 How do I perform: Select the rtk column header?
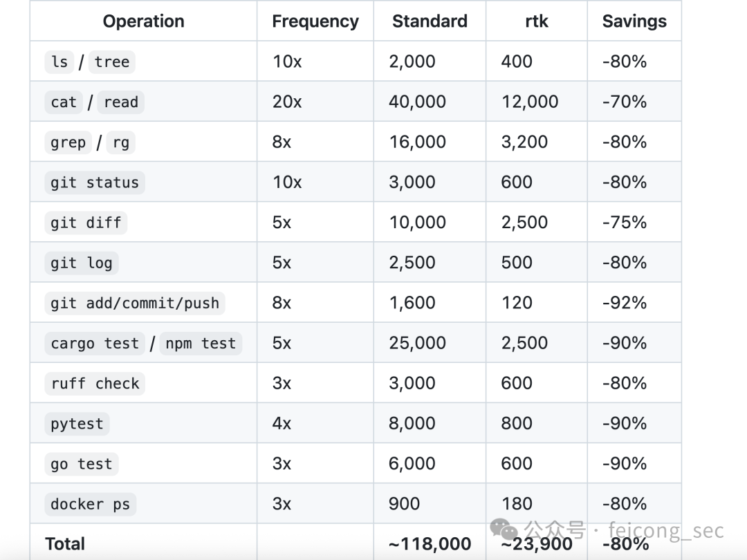click(536, 21)
